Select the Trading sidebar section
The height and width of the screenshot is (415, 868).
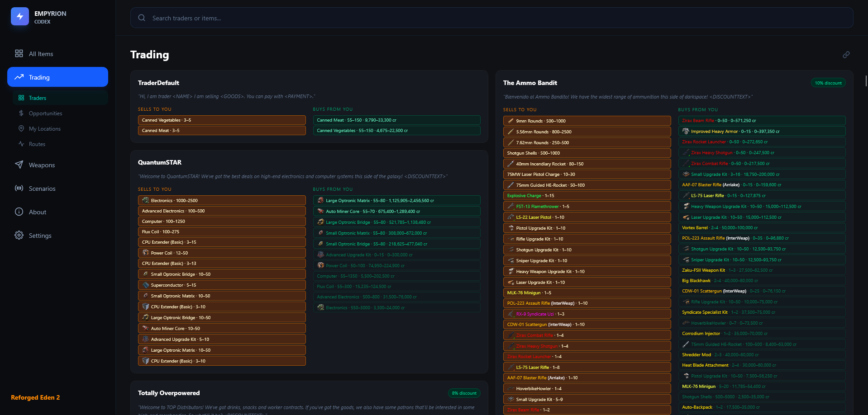click(x=57, y=77)
